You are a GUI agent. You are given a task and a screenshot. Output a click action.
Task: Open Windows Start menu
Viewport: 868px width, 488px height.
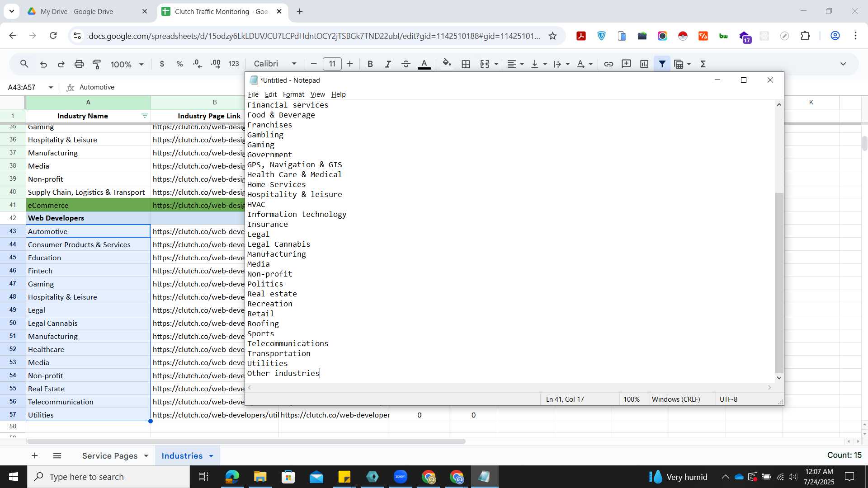(14, 477)
